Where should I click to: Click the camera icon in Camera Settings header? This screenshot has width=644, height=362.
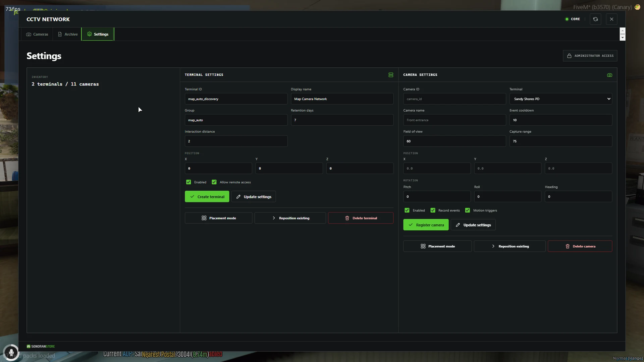click(x=609, y=75)
